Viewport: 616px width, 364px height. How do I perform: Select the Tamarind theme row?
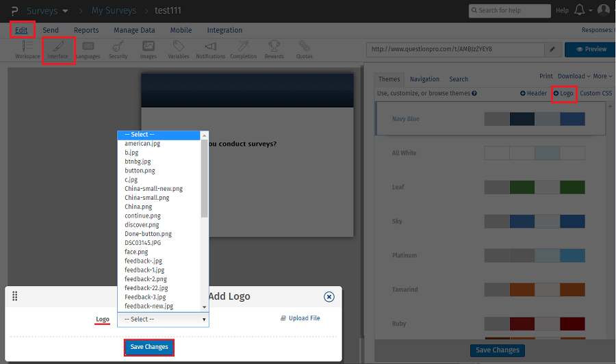(x=490, y=290)
